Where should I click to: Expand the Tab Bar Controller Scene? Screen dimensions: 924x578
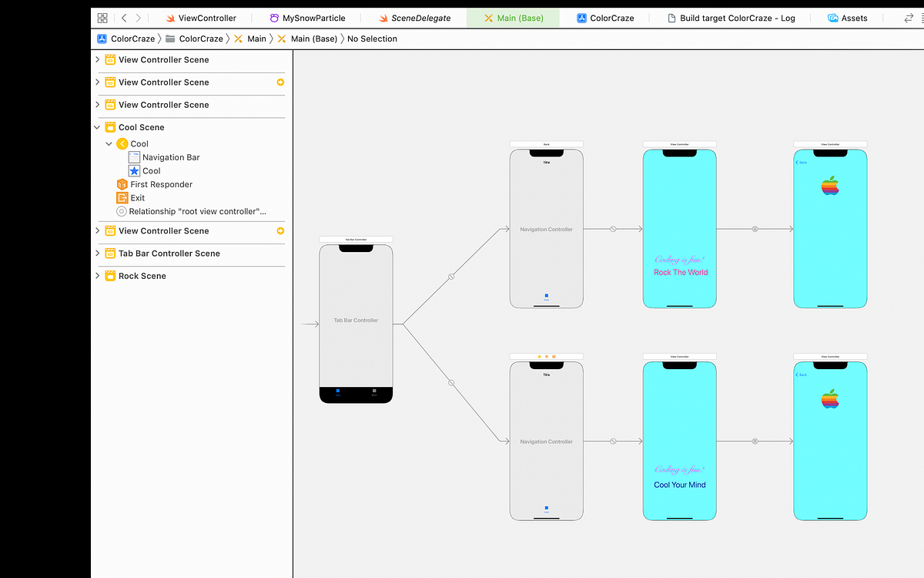pyautogui.click(x=96, y=253)
